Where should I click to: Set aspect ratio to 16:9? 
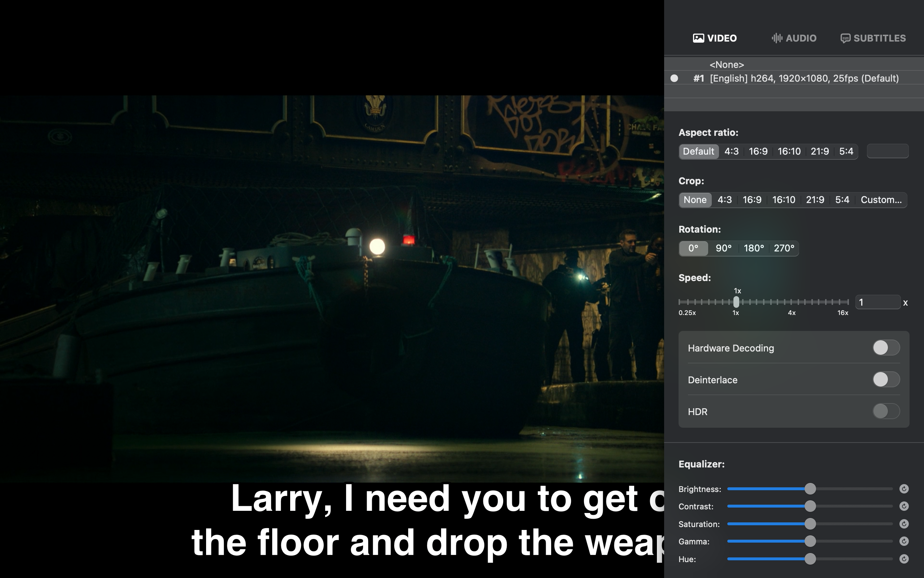pos(758,151)
